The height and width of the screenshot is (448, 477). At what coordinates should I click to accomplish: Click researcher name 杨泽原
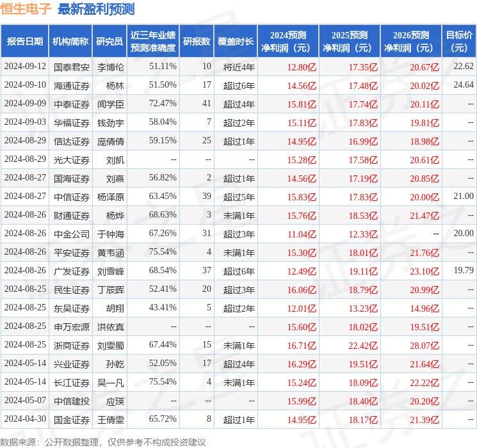click(111, 196)
